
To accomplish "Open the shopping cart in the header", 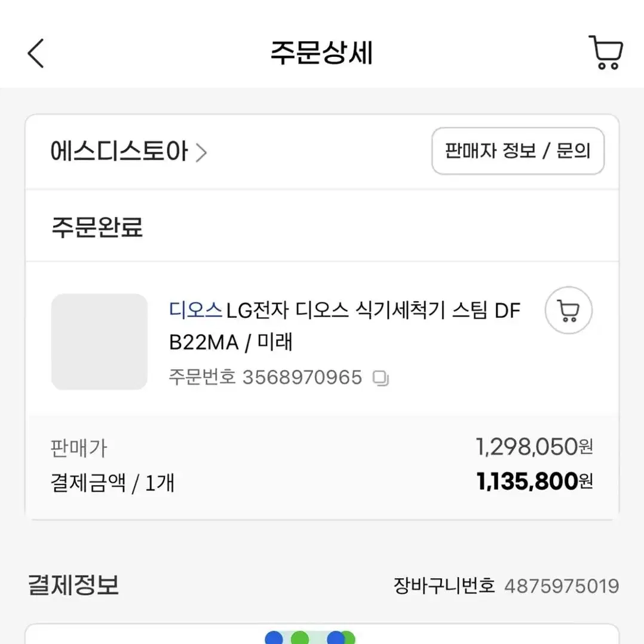I will [606, 52].
